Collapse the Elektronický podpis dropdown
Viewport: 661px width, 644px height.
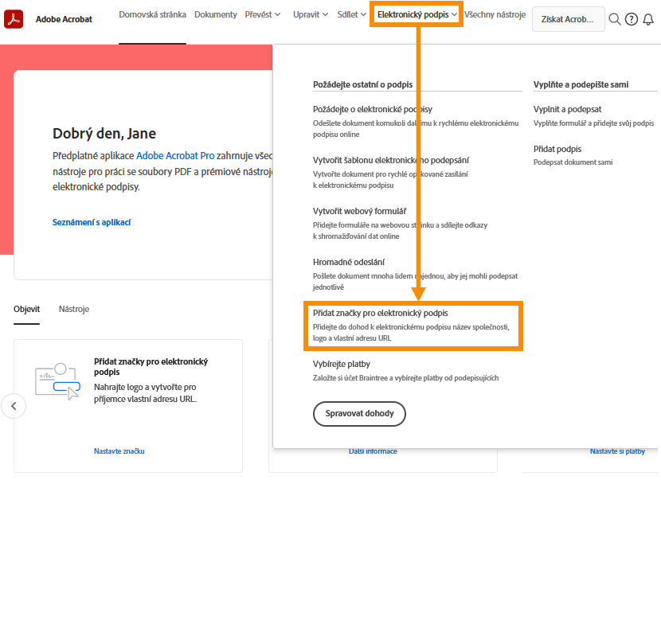(416, 14)
